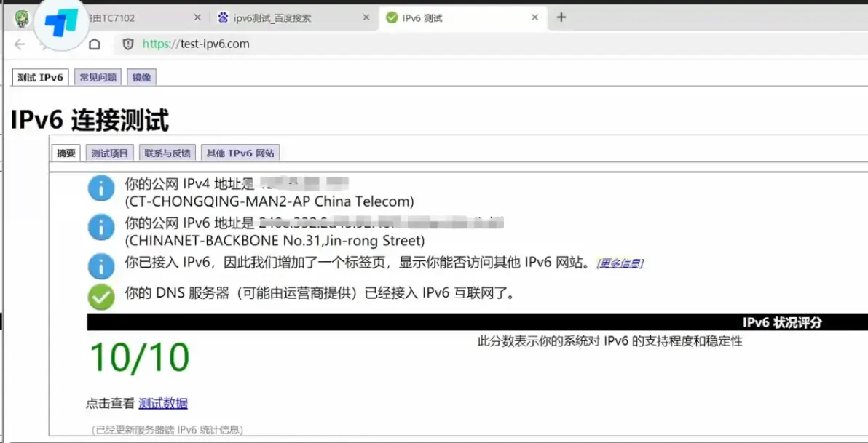Screen dimensions: 868x443
Task: Close the TC7102 router tab
Action: coord(197,17)
